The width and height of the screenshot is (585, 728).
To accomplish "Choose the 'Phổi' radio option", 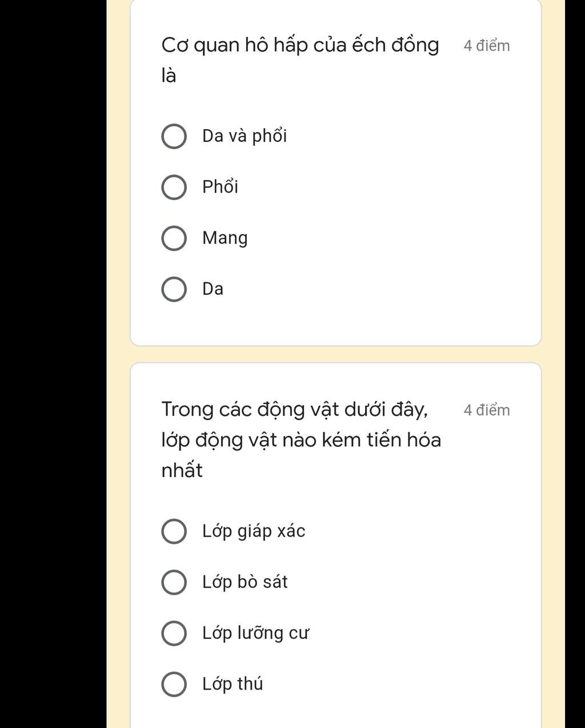I will click(174, 187).
